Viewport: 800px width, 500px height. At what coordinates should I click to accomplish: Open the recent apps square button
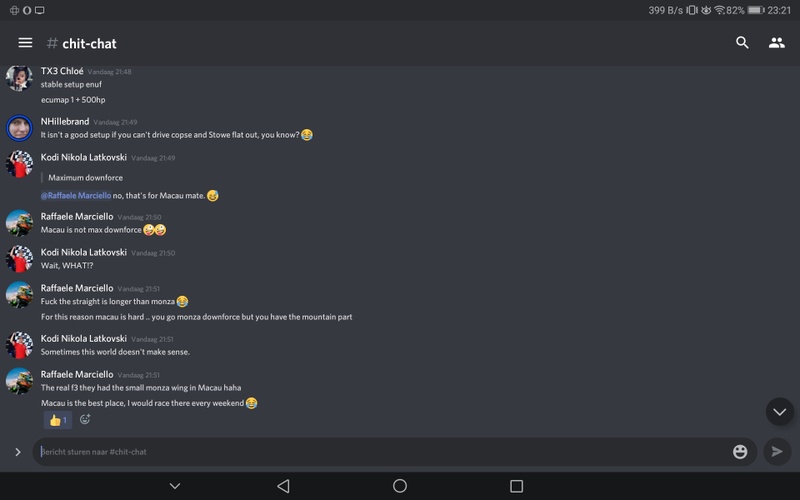tap(516, 486)
